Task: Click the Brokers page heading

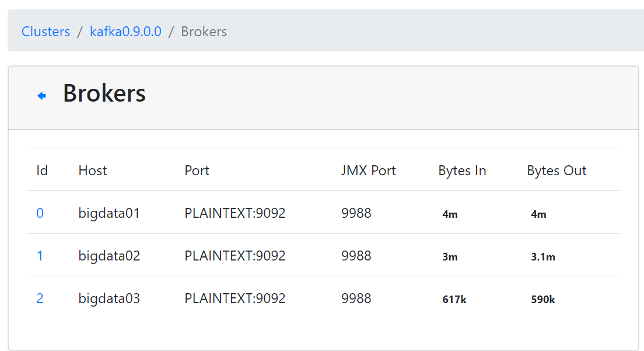Action: pyautogui.click(x=104, y=93)
